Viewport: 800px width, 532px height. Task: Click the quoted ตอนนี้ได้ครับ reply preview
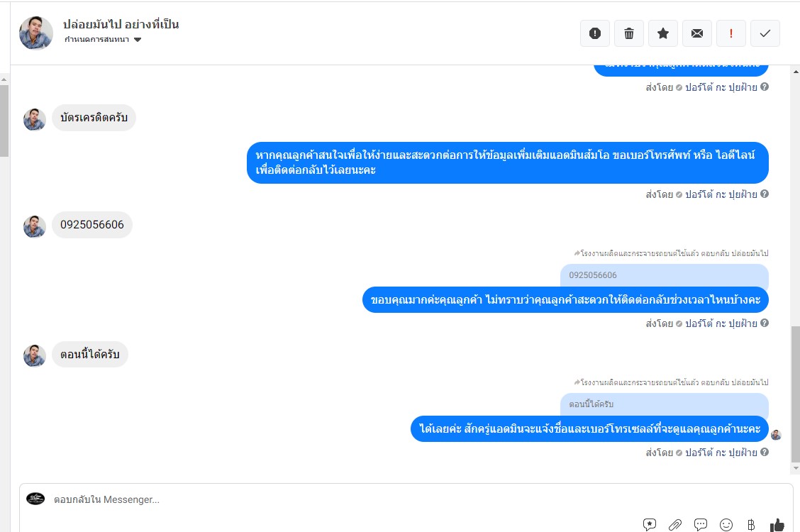click(665, 404)
